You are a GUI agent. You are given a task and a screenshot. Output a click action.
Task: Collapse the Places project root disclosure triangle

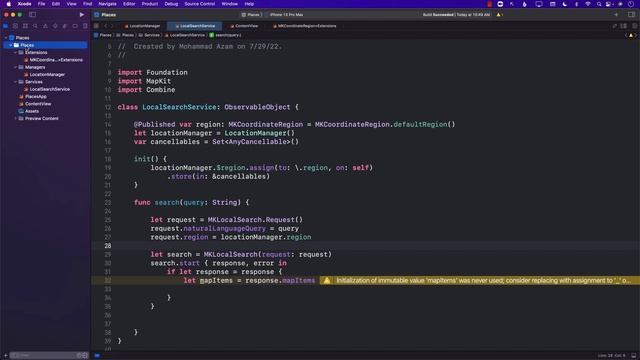pos(6,38)
